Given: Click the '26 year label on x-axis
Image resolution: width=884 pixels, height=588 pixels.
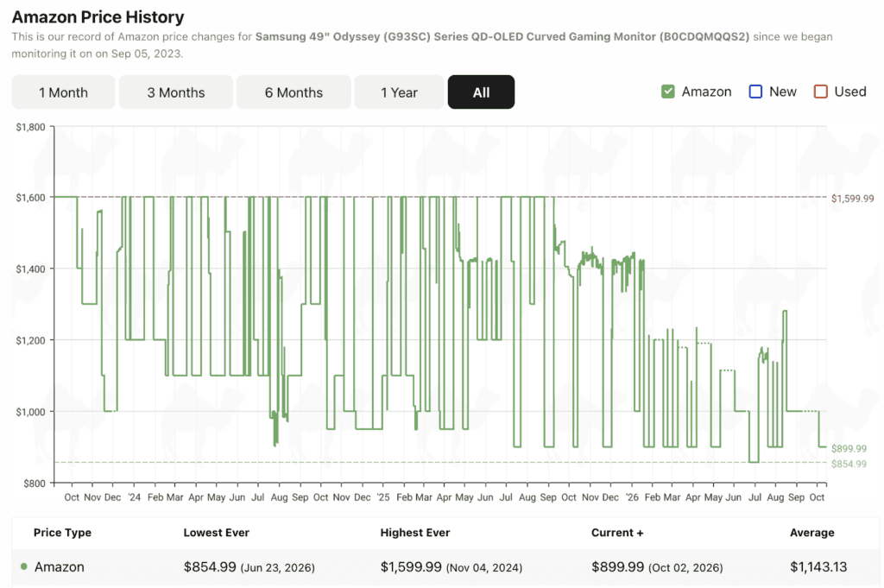Looking at the screenshot, I should (x=632, y=497).
